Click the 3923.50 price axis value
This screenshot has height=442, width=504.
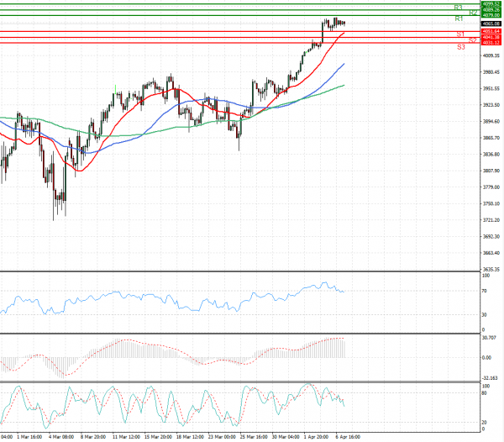coord(491,105)
